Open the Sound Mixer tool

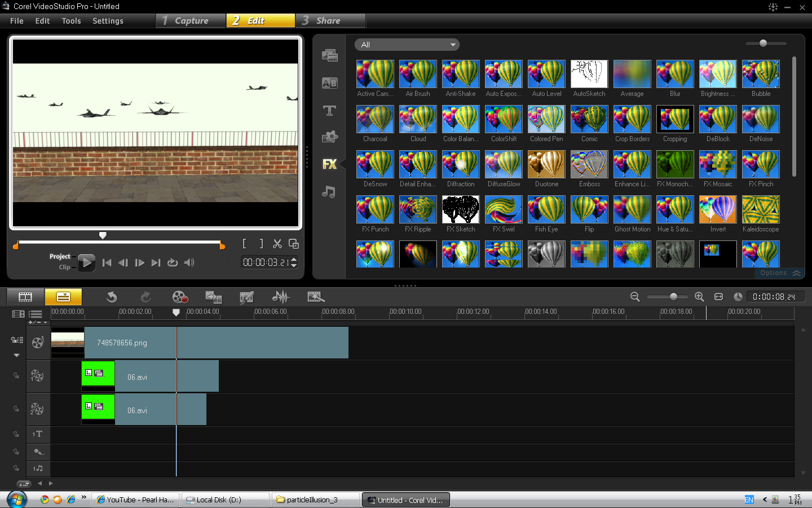pos(280,297)
